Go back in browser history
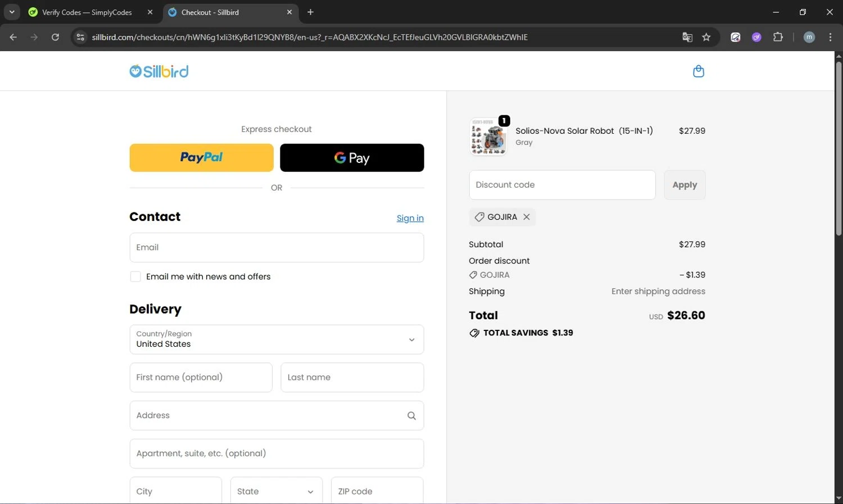The image size is (843, 504). [13, 37]
